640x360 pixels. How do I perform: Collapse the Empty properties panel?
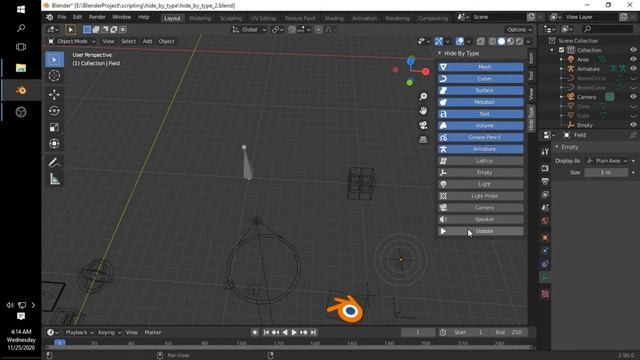pos(557,147)
